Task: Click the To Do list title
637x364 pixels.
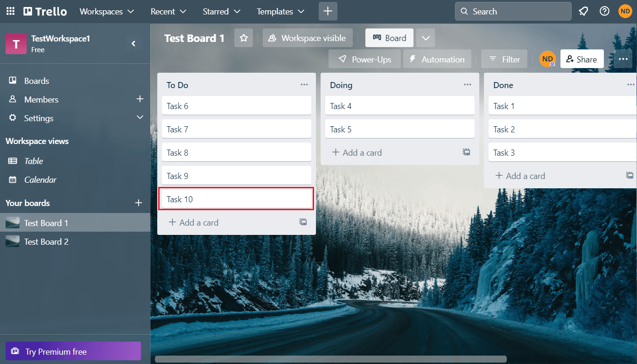Action: 177,85
